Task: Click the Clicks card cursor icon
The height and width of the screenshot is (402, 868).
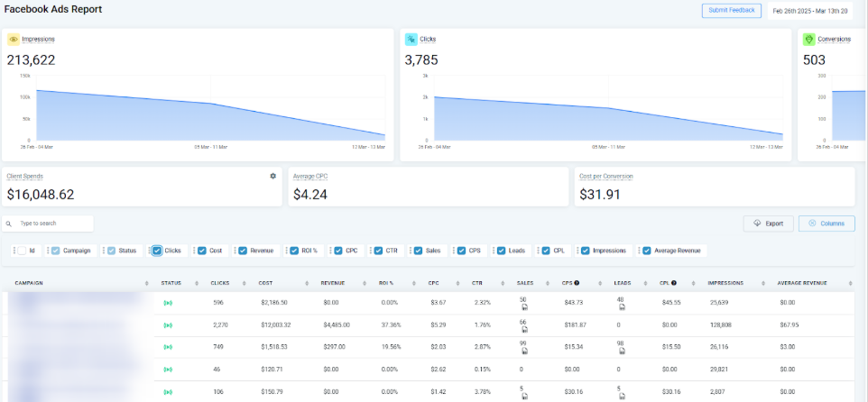Action: click(x=411, y=40)
